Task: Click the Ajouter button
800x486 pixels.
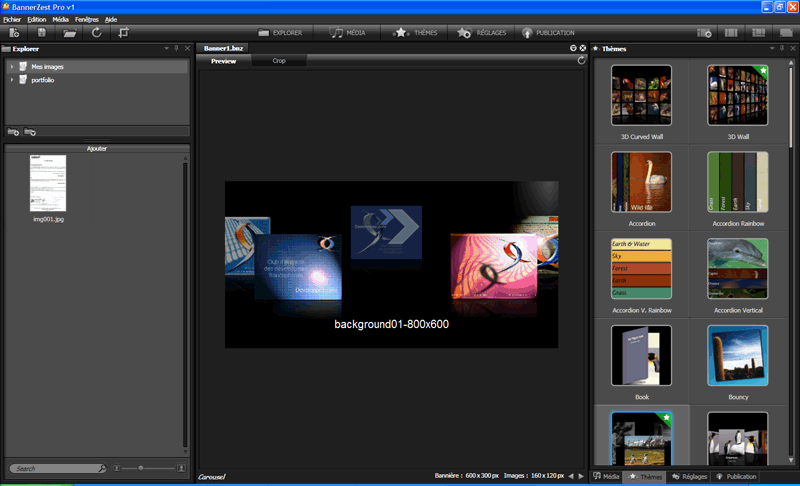Action: click(x=97, y=148)
